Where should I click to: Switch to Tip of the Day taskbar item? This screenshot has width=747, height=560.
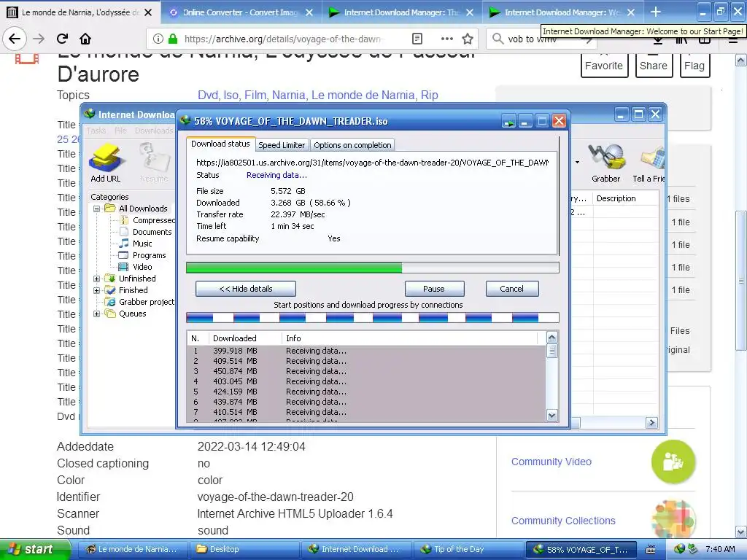tap(468, 549)
